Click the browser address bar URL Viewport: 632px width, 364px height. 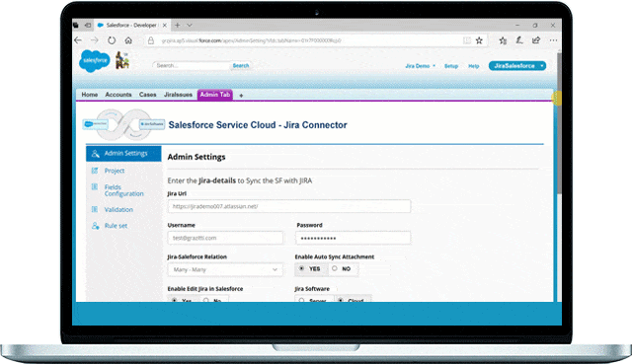[251, 40]
